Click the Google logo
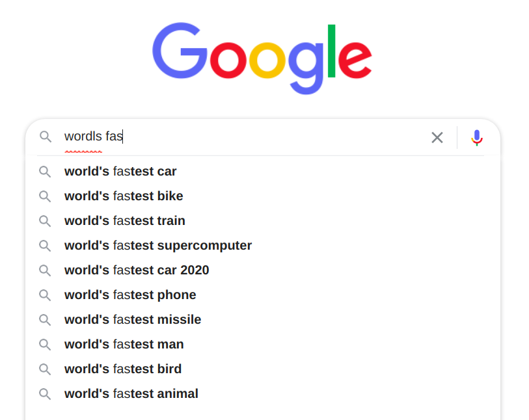The height and width of the screenshot is (420, 529). click(x=262, y=59)
